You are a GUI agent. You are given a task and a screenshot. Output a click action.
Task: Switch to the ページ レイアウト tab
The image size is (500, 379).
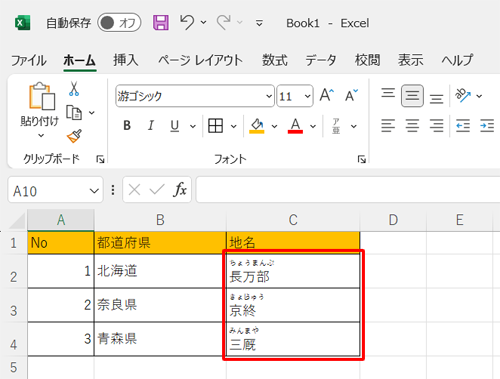[x=200, y=60]
